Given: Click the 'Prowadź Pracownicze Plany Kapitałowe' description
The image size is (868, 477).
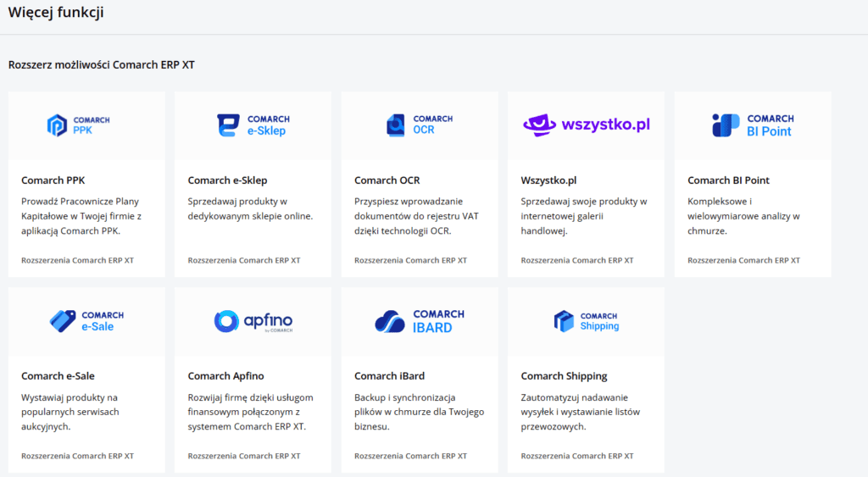Looking at the screenshot, I should [x=81, y=216].
